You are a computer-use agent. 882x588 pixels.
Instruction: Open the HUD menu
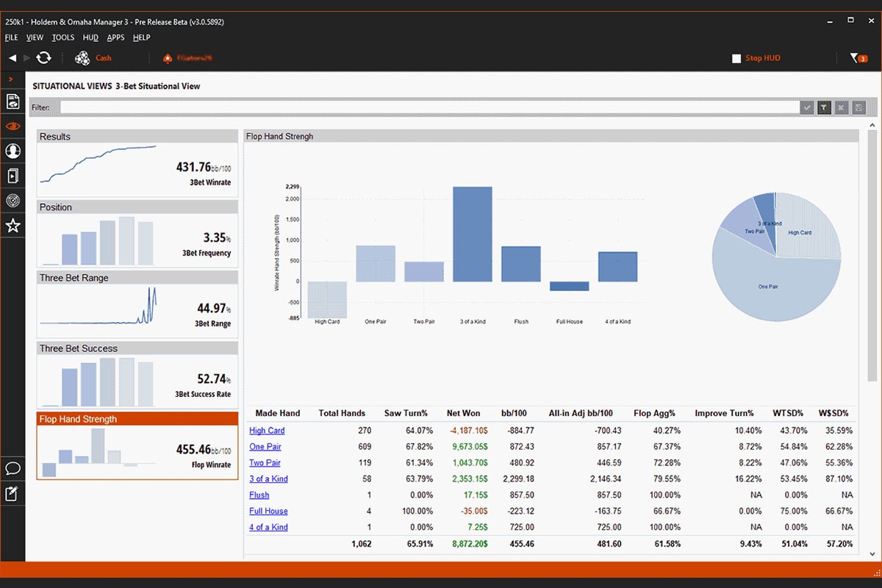[90, 37]
